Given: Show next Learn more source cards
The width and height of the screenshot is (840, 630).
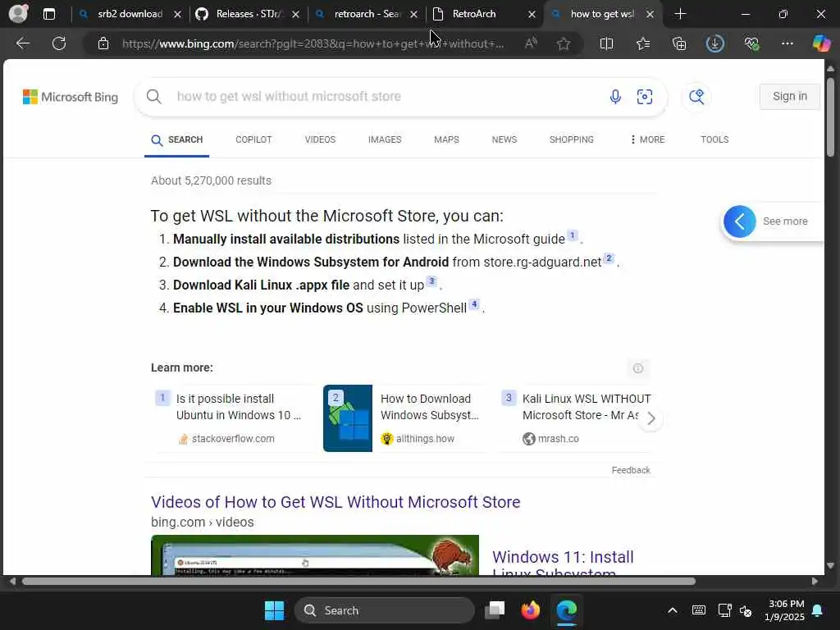Looking at the screenshot, I should click(651, 418).
